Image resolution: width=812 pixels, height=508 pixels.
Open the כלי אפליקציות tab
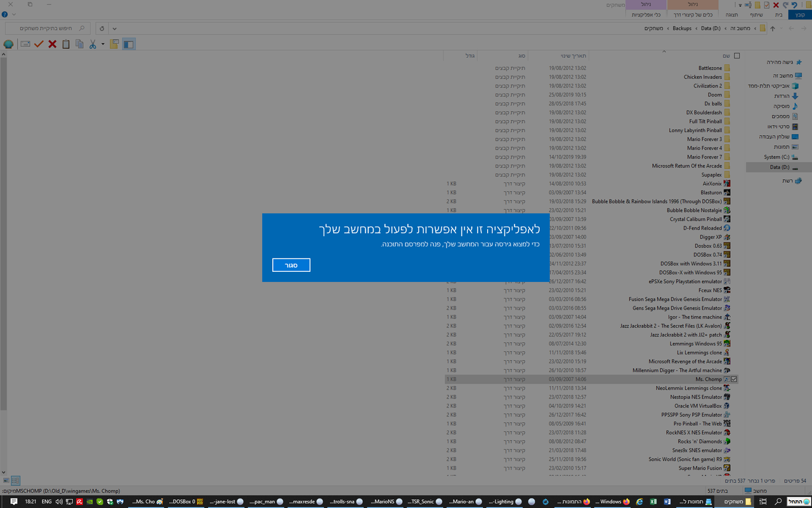(x=646, y=14)
